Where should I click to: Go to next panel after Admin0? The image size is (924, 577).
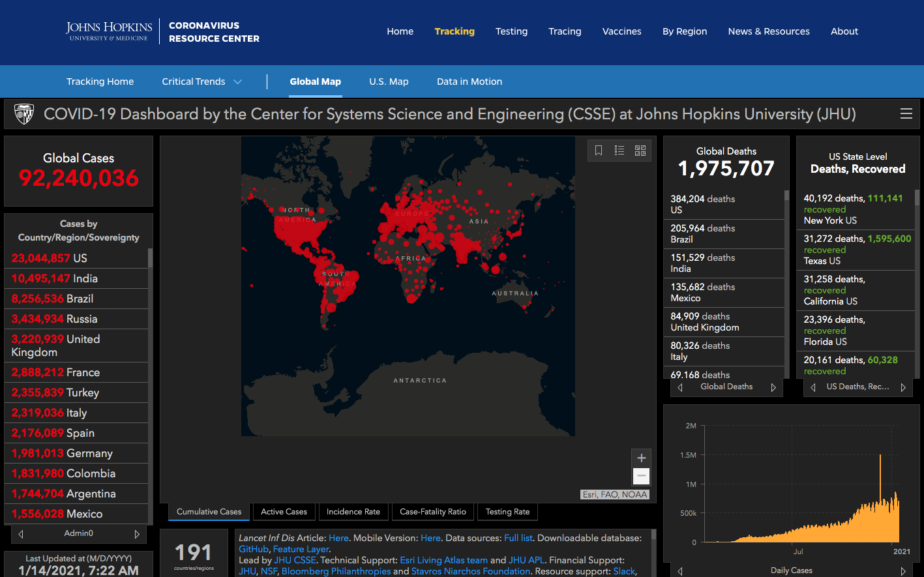coord(137,534)
